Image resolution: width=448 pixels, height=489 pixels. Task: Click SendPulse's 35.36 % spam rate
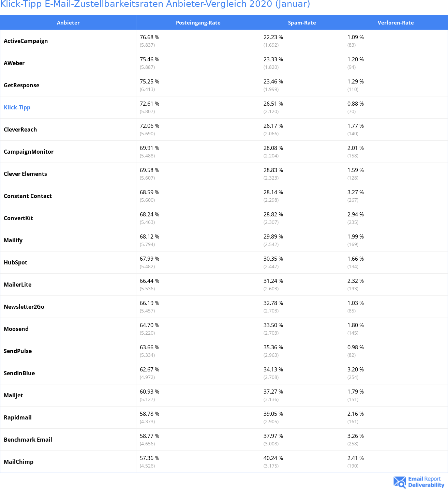tap(273, 347)
